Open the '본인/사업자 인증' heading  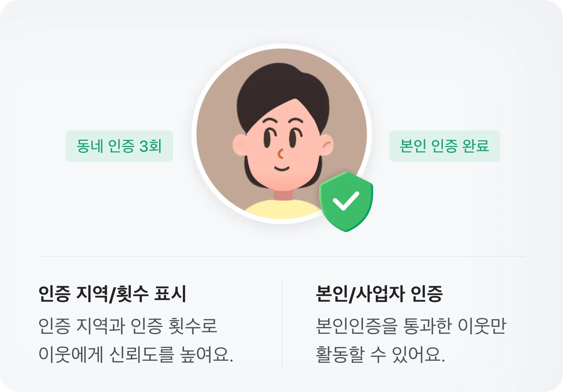(379, 294)
